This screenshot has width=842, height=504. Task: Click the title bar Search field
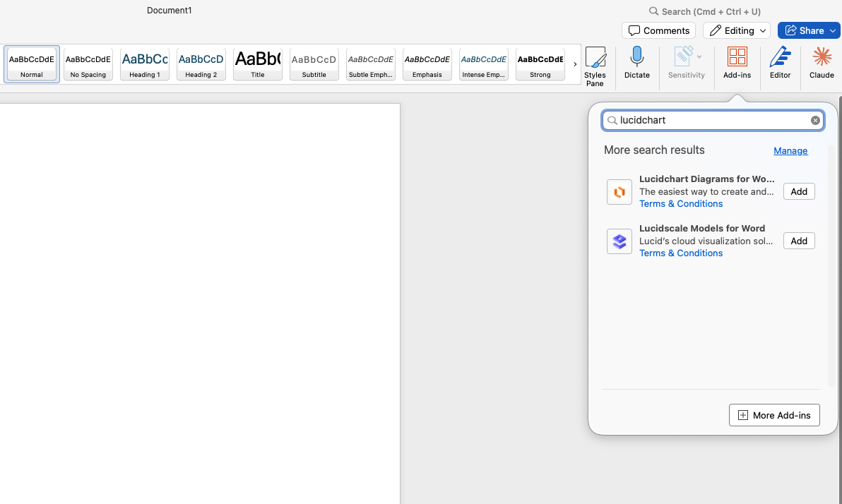tap(704, 11)
